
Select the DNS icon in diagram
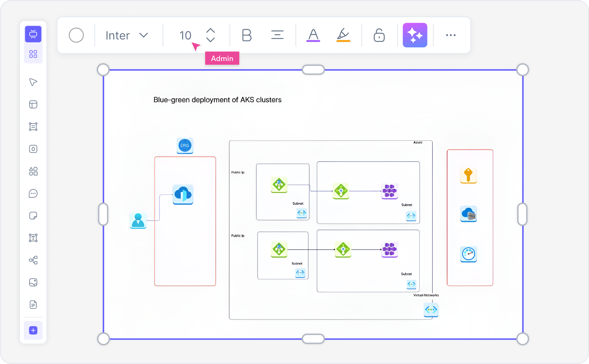[185, 146]
